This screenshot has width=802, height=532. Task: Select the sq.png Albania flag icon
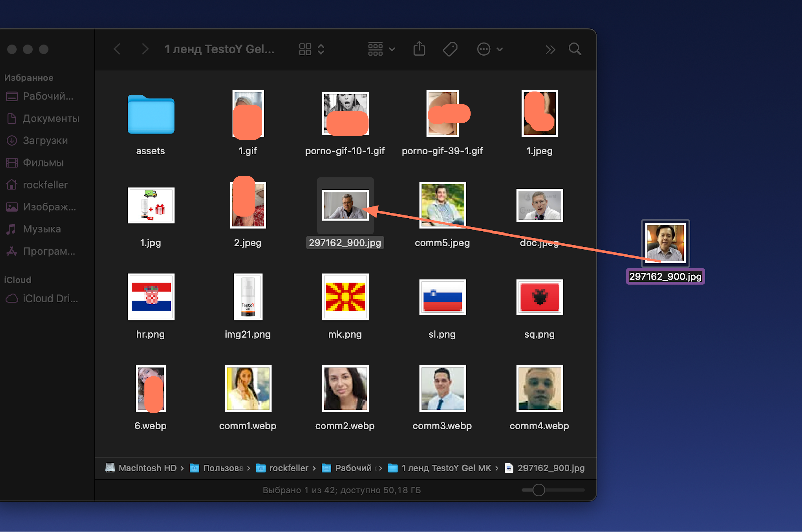pos(540,297)
